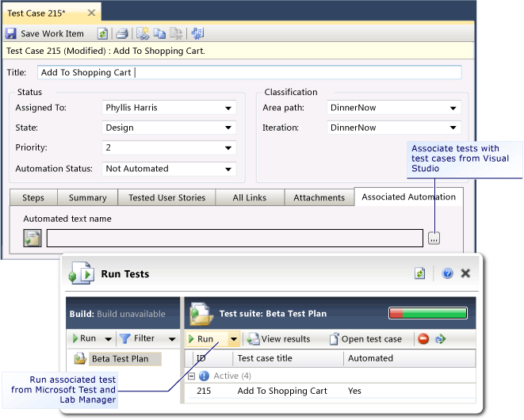Click the Run Tests header icon

click(81, 273)
